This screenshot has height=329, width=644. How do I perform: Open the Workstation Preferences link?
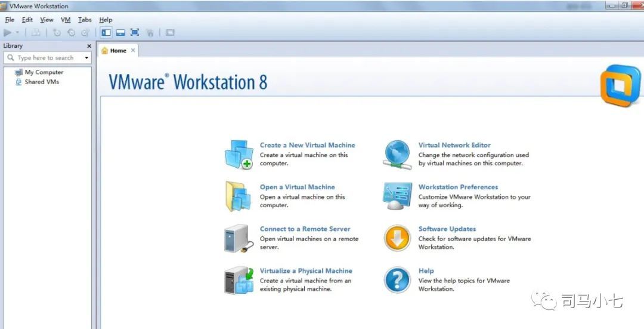458,187
